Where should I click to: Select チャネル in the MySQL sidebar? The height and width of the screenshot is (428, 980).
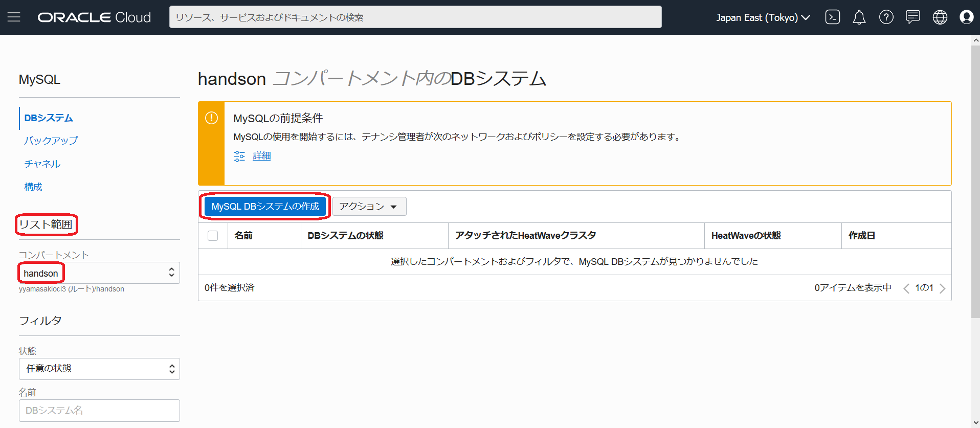(x=42, y=164)
